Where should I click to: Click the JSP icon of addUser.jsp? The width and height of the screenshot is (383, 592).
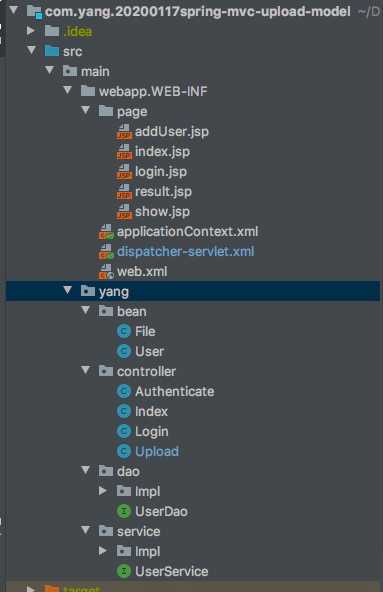click(x=124, y=131)
